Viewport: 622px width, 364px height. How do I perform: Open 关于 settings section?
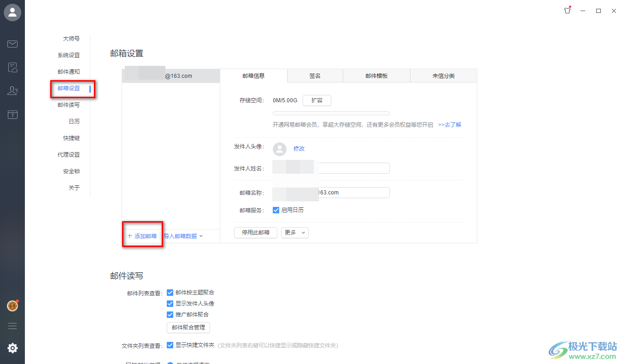[74, 188]
